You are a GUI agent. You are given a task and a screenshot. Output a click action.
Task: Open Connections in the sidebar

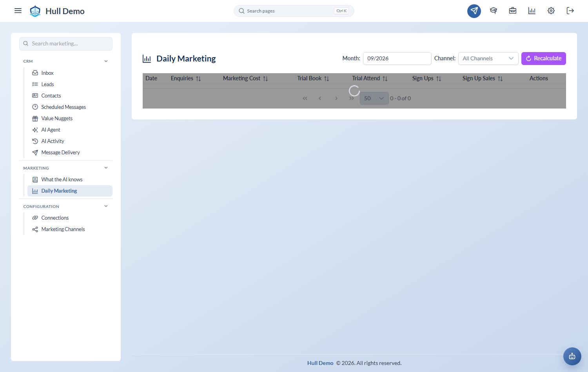[x=70, y=218]
